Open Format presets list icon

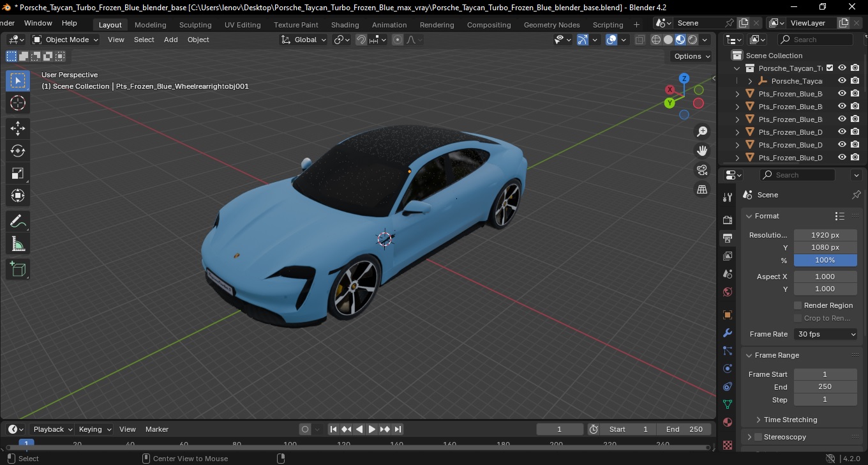tap(840, 216)
